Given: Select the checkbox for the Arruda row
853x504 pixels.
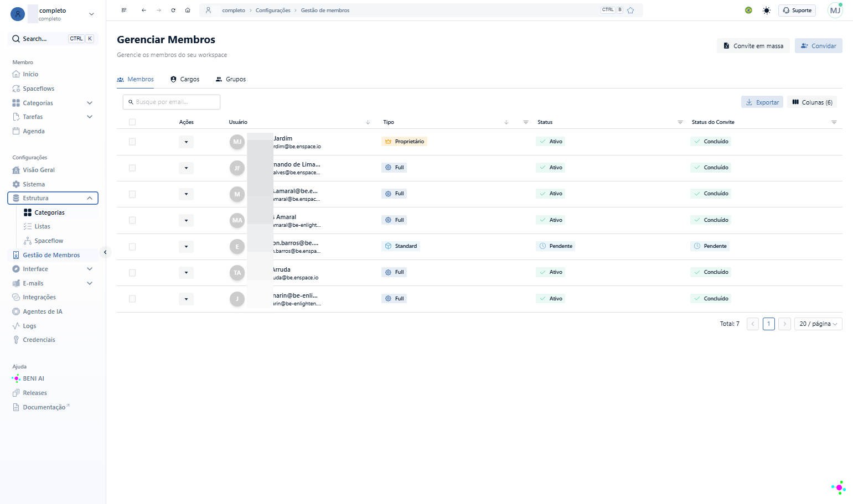Looking at the screenshot, I should 132,273.
